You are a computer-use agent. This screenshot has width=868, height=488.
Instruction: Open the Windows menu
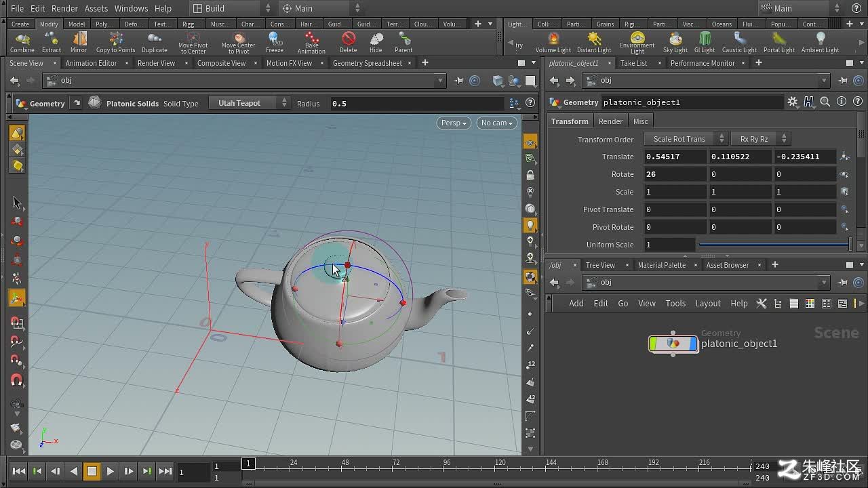(x=131, y=8)
